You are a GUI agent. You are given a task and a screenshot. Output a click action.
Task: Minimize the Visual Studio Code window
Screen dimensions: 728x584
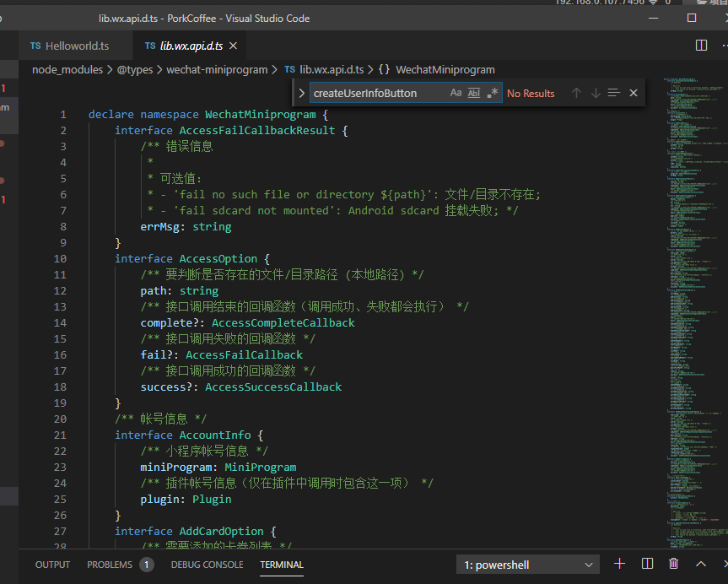(653, 18)
